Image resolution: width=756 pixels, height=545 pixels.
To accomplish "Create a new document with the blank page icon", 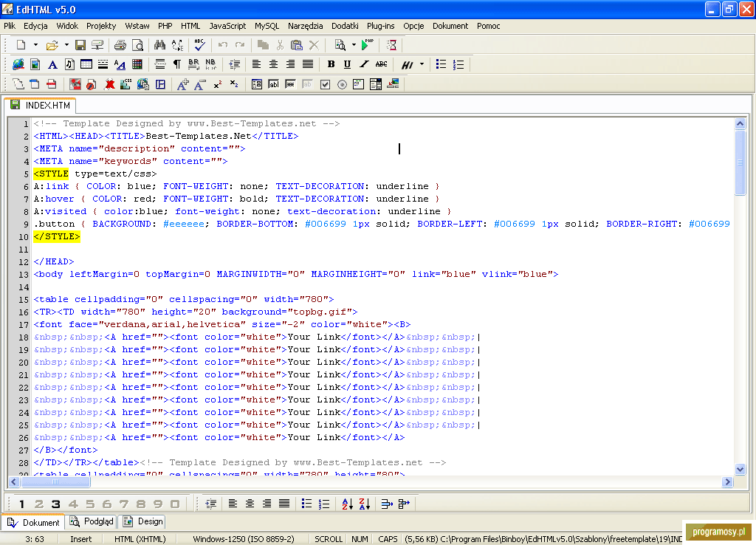I will tap(21, 45).
